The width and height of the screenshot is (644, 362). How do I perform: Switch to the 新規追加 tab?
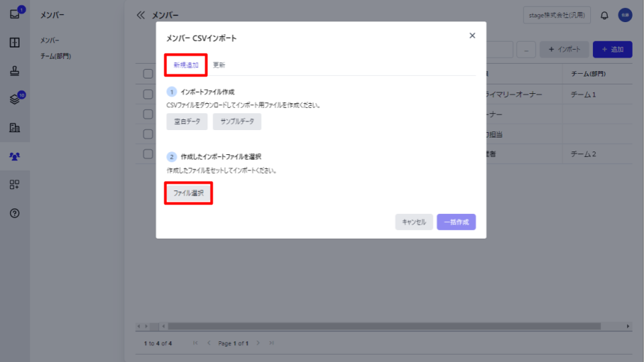186,65
